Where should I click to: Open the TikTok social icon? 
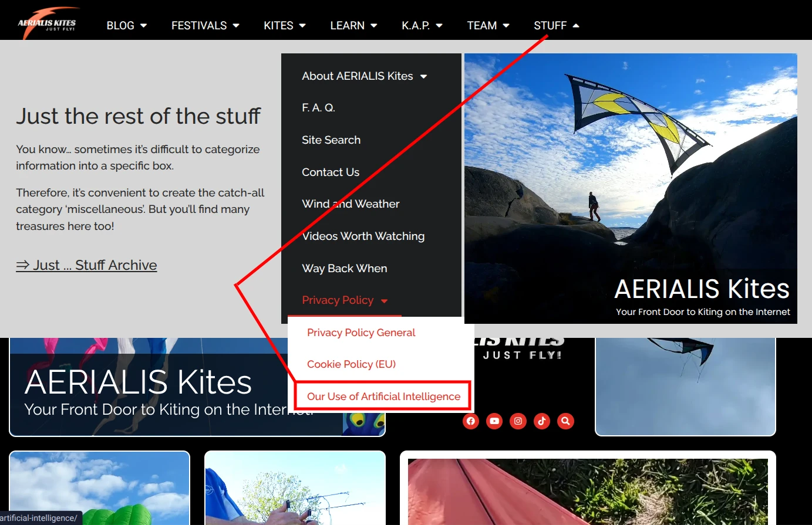pyautogui.click(x=542, y=421)
